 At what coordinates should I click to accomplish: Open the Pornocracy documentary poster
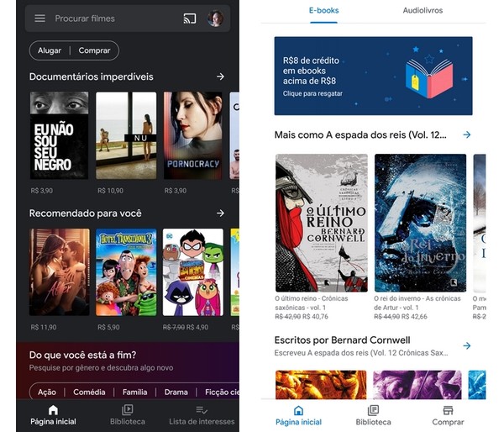(x=193, y=135)
